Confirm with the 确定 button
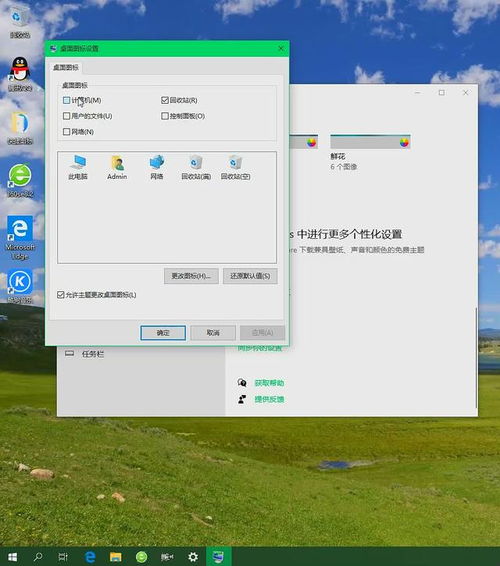Screen dimensions: 500x566 pos(163,332)
